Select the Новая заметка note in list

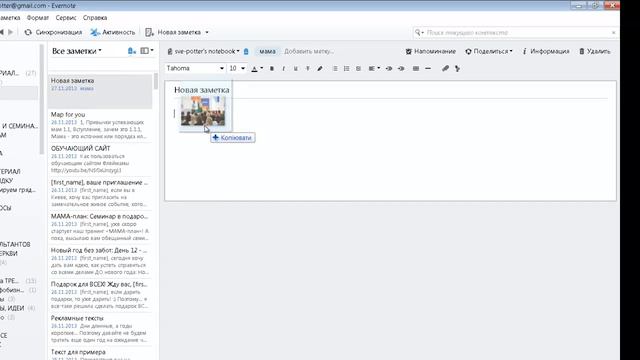pyautogui.click(x=100, y=91)
